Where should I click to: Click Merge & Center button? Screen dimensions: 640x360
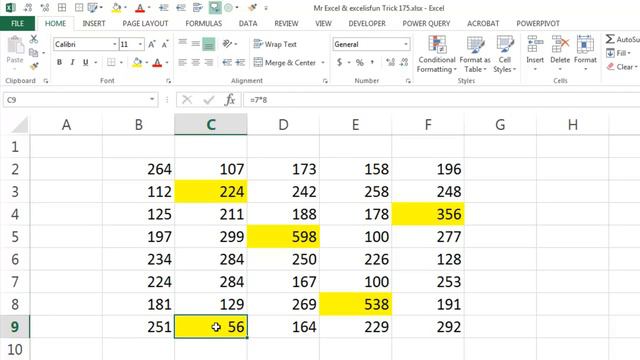pos(284,62)
